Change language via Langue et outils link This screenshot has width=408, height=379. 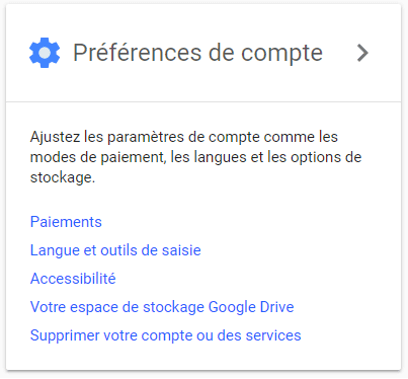point(115,250)
